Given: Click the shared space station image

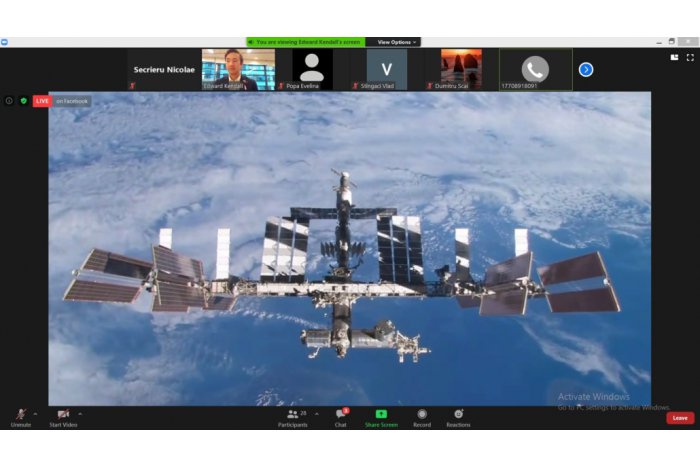Looking at the screenshot, I should click(350, 249).
